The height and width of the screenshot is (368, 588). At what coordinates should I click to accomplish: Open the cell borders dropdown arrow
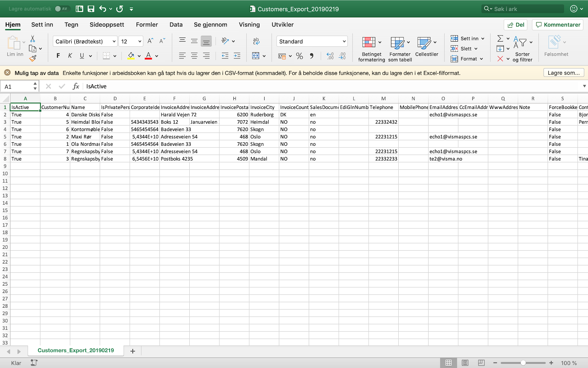[x=115, y=56]
